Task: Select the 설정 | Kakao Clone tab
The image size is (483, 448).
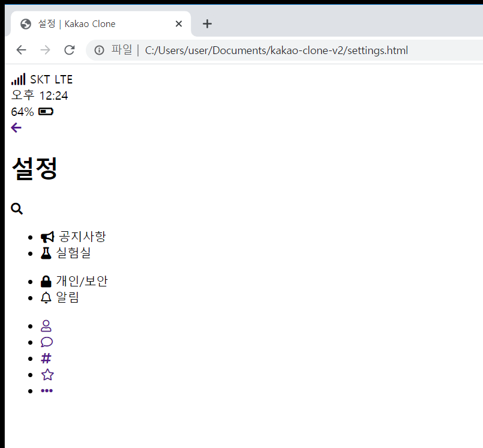Action: pyautogui.click(x=101, y=24)
